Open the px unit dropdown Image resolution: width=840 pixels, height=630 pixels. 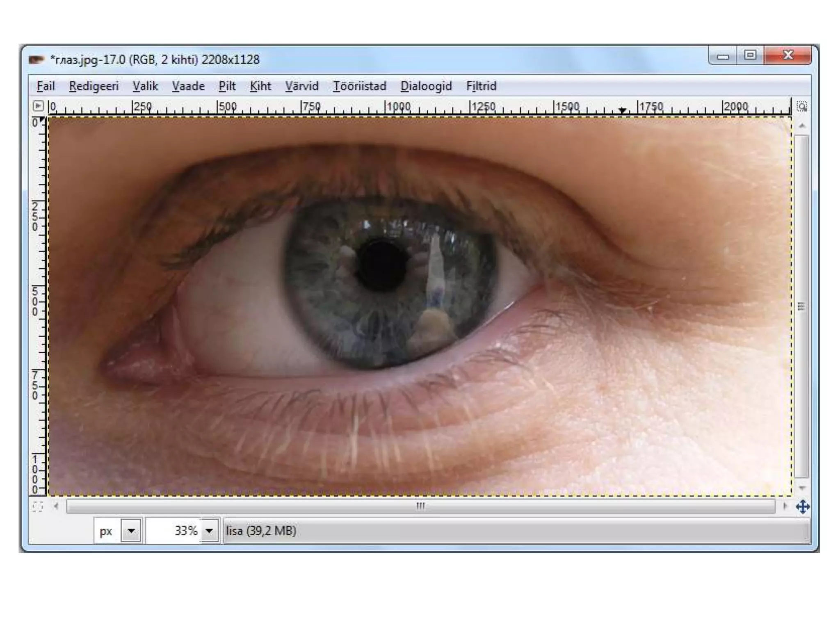pyautogui.click(x=131, y=531)
